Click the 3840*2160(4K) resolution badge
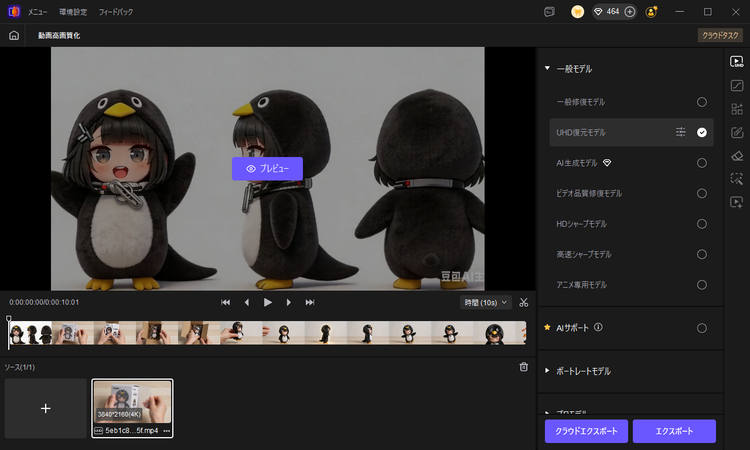Screen dimensions: 750x450 (x=119, y=414)
